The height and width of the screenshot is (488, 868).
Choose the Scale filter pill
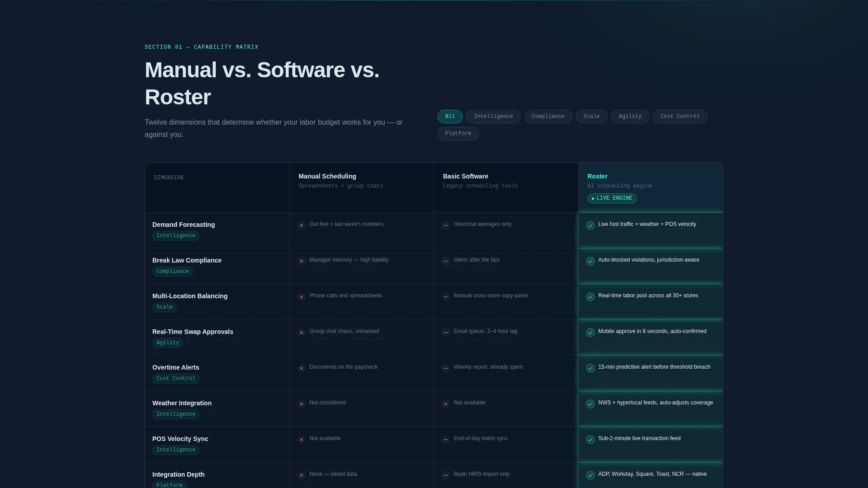pos(591,117)
